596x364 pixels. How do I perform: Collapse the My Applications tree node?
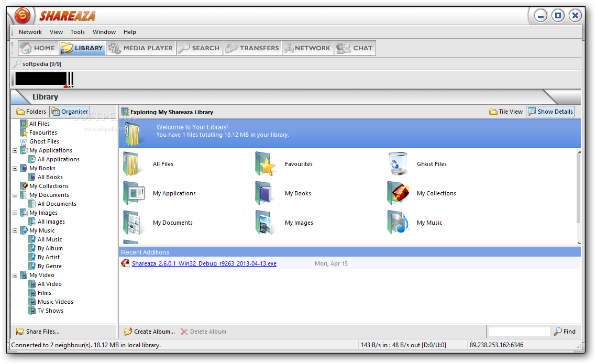pos(15,150)
